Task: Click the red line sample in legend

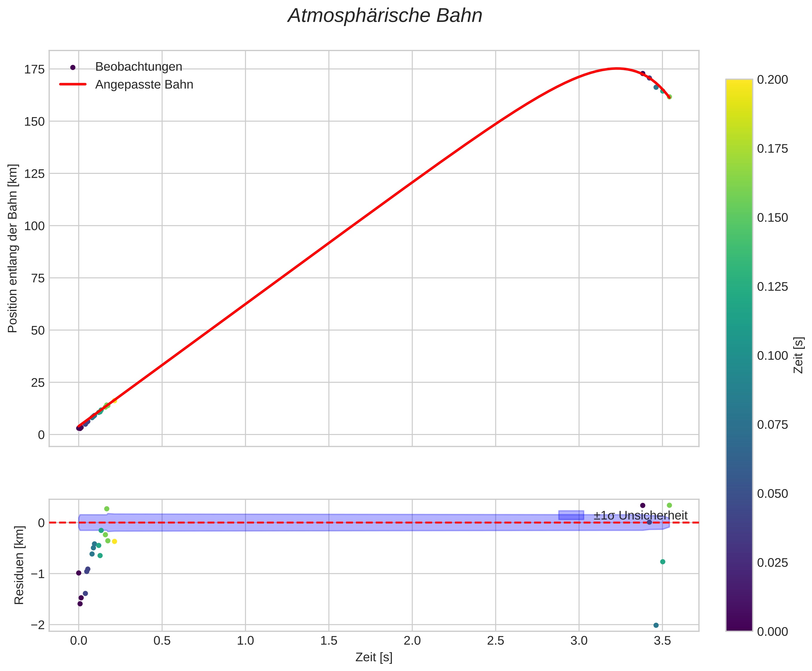Action: [73, 84]
